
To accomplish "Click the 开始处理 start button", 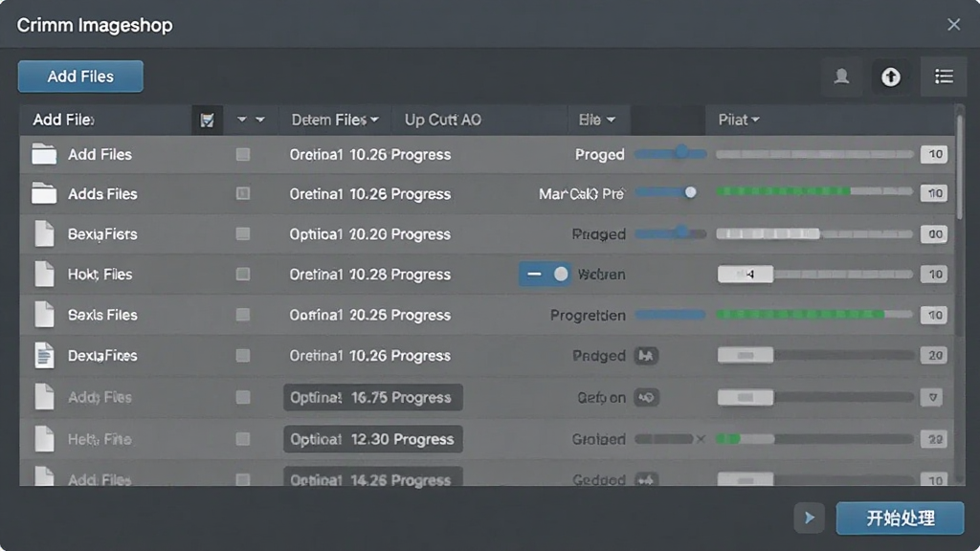I will [900, 518].
